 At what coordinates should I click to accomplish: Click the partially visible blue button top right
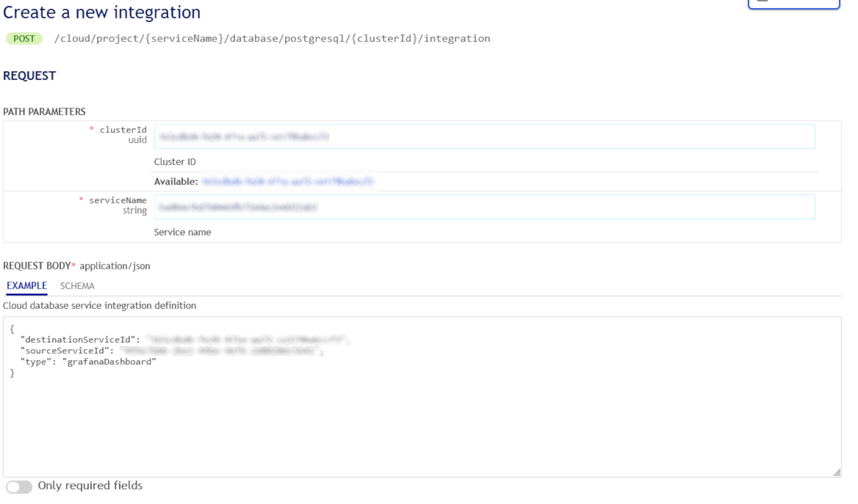(793, 3)
